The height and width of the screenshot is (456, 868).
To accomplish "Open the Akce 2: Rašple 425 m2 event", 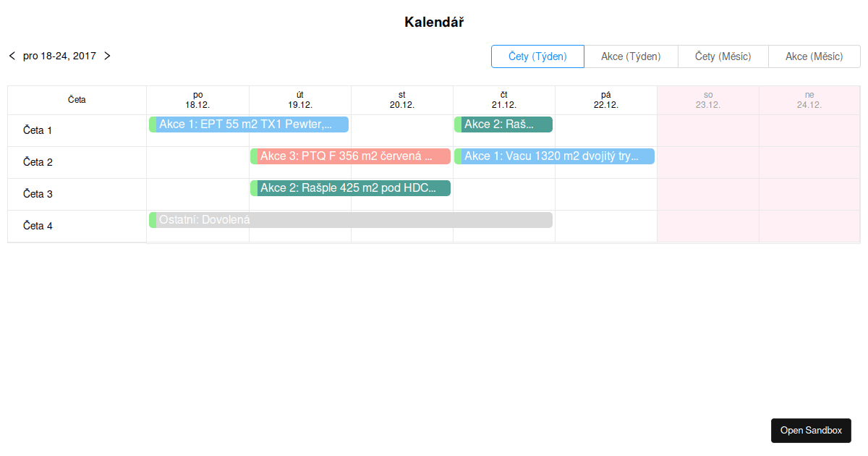I will pos(351,188).
